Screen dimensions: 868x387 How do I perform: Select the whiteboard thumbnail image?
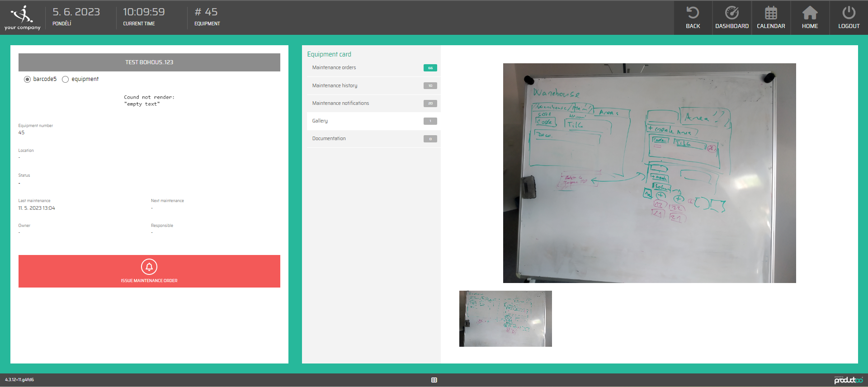tap(505, 319)
